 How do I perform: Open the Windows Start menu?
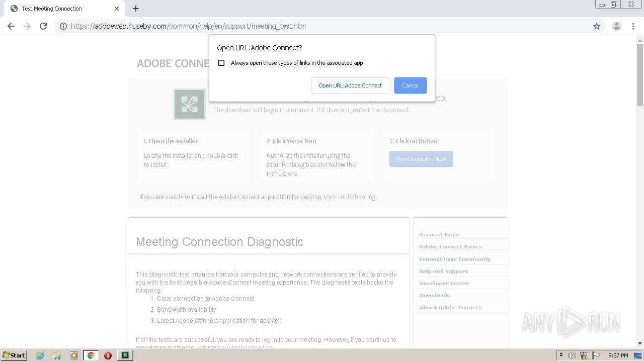[x=14, y=355]
